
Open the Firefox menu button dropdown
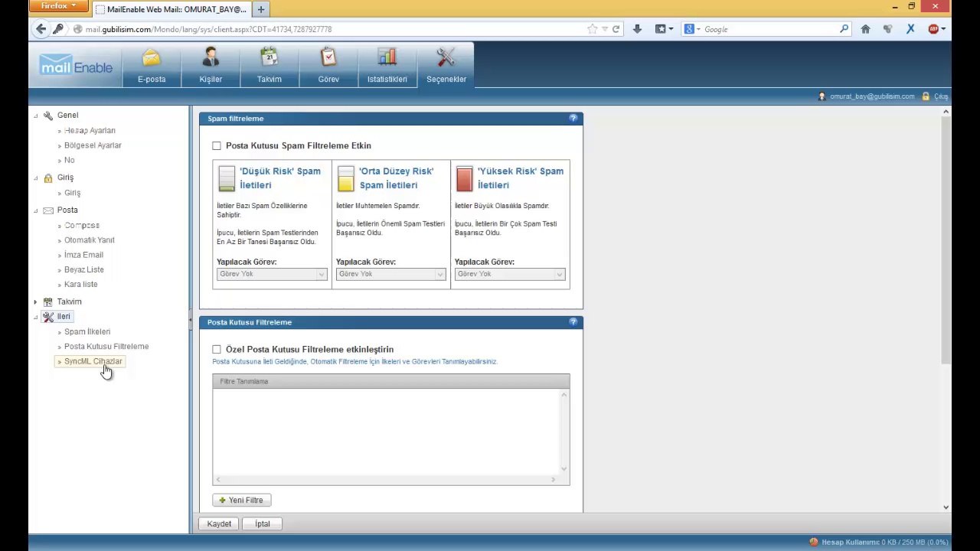[x=58, y=6]
